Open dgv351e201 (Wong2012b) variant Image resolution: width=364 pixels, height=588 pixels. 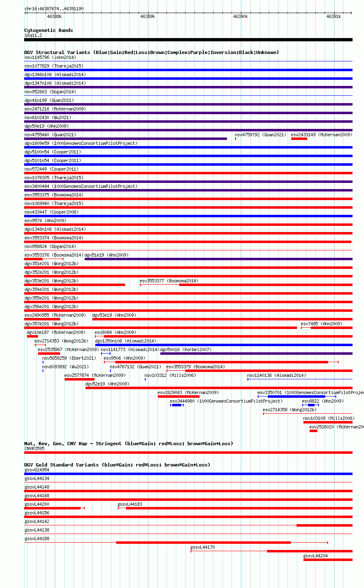(x=188, y=268)
